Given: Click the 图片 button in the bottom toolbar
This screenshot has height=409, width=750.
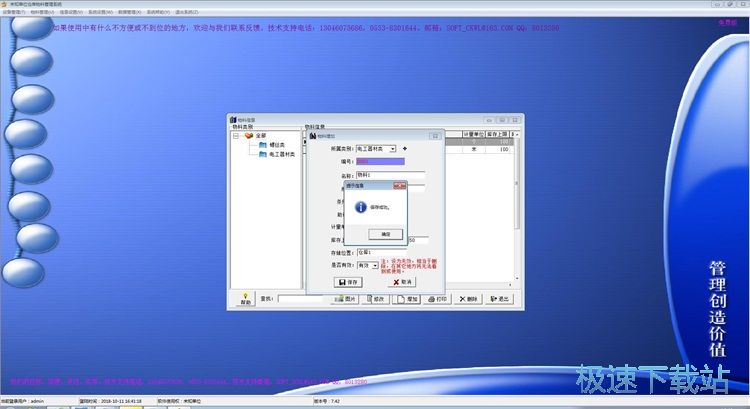Looking at the screenshot, I should pos(346,299).
